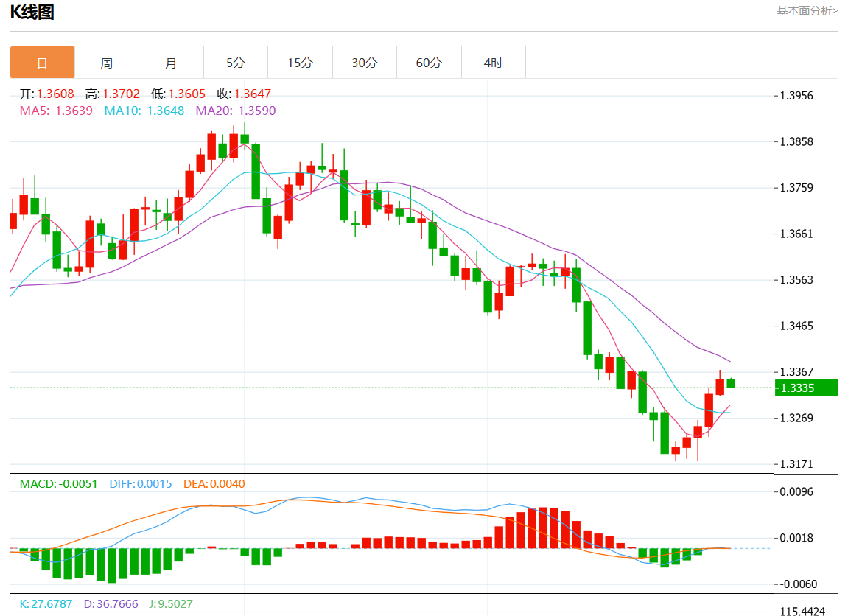
Task: Click the DIFF:0.0015 indicator value
Action: [x=141, y=484]
